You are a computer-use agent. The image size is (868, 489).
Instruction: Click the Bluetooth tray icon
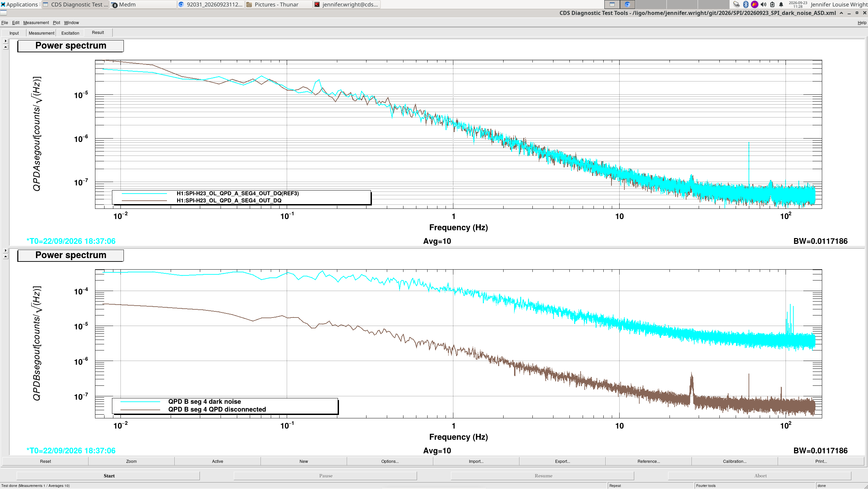(746, 4)
